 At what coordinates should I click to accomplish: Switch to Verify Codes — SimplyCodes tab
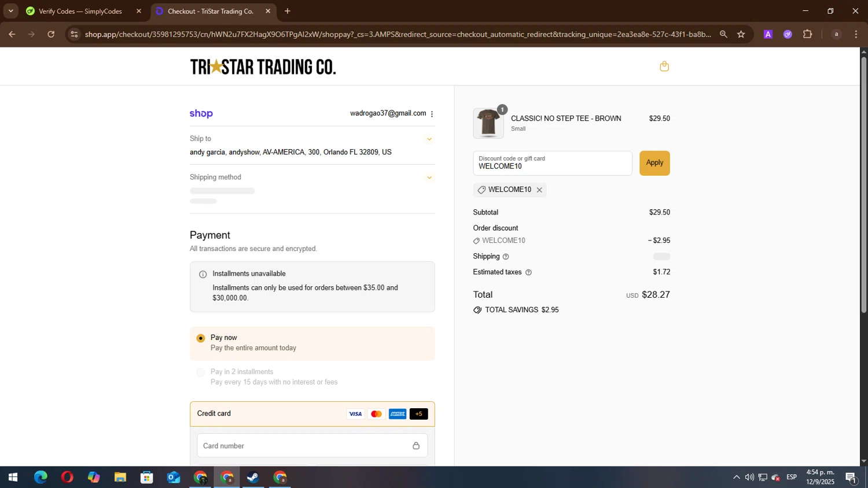(x=80, y=11)
